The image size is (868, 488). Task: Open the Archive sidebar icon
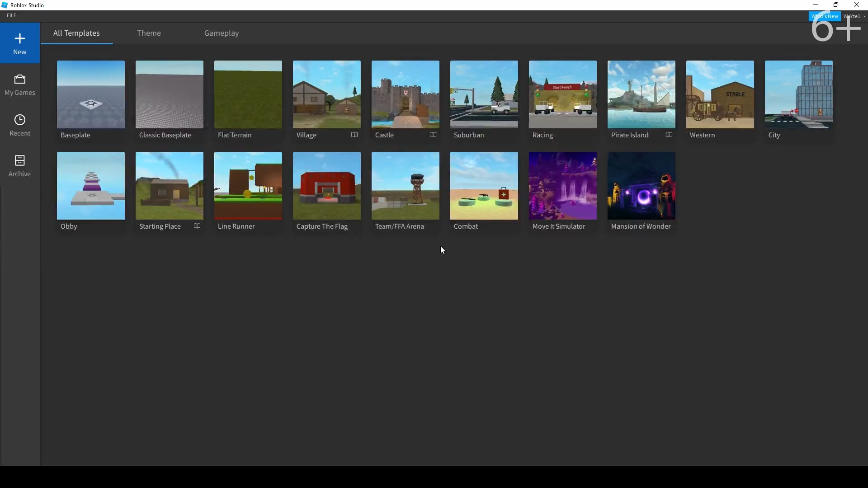[x=19, y=160]
